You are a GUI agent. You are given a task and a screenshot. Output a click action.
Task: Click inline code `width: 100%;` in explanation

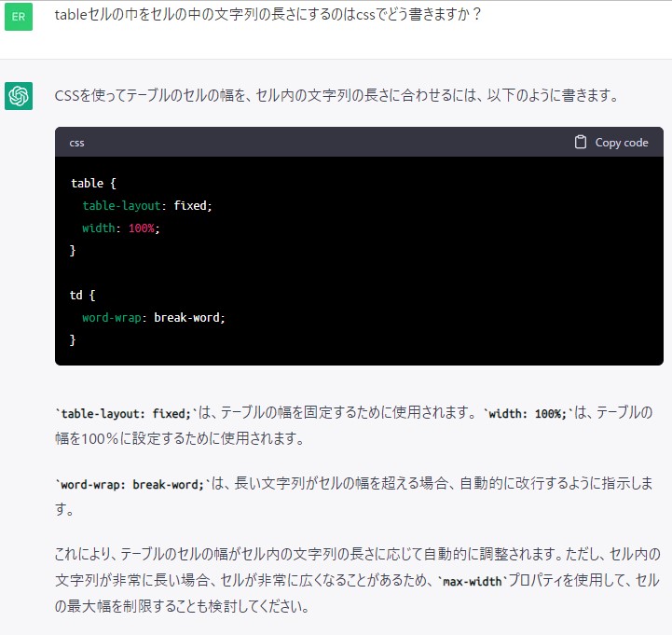[x=528, y=413]
